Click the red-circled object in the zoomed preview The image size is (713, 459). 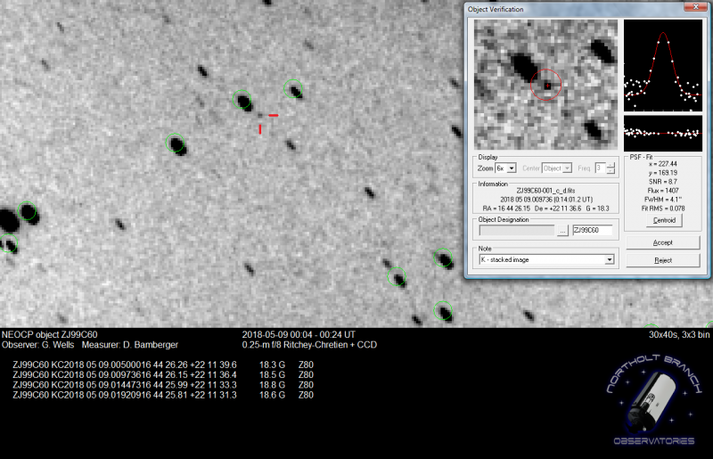coord(546,85)
